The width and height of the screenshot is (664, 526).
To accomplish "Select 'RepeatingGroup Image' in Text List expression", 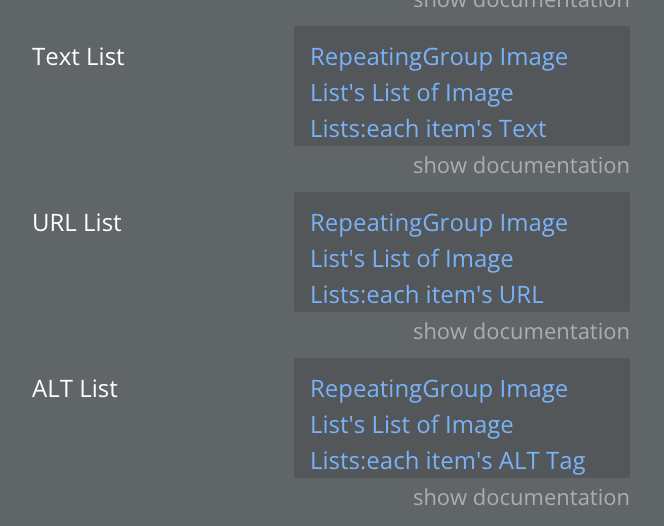I will pos(439,57).
